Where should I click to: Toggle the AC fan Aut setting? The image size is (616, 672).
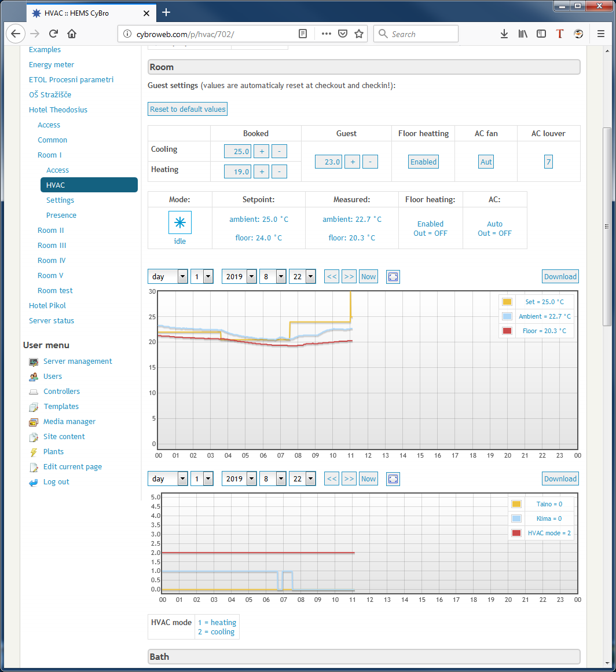(486, 162)
